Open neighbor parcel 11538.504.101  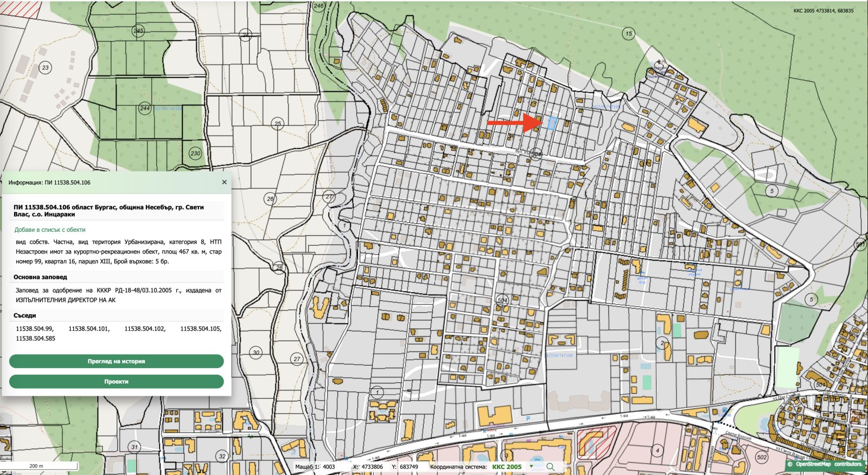(89, 329)
